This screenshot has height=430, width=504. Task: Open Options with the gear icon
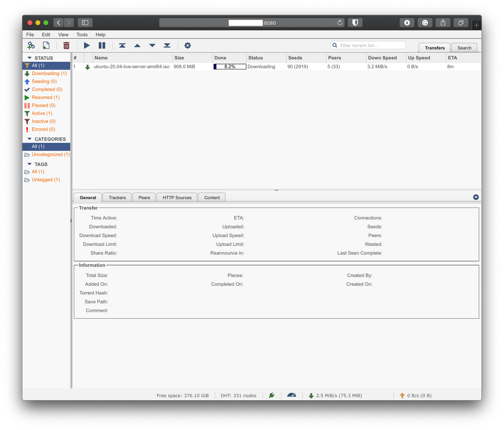click(187, 45)
